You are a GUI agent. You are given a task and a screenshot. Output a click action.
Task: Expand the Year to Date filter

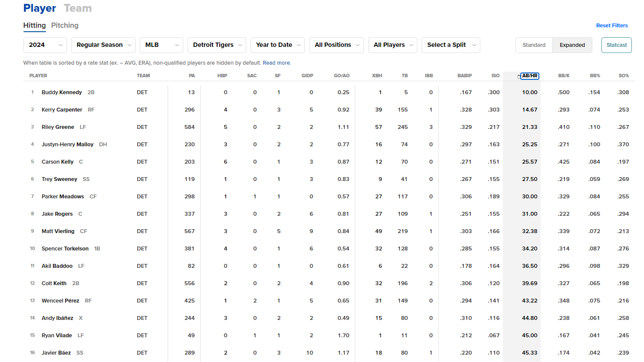(277, 45)
